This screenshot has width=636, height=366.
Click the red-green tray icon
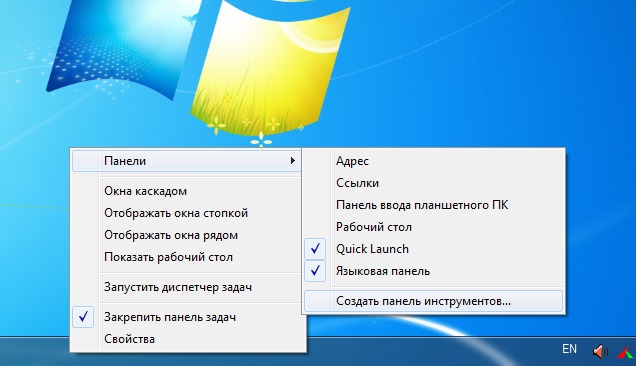click(x=626, y=352)
